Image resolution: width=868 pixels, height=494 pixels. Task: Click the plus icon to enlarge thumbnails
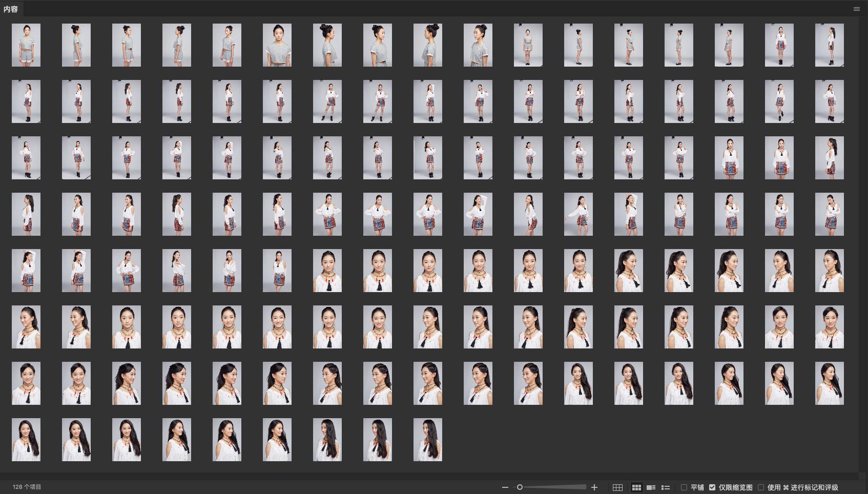pos(594,487)
